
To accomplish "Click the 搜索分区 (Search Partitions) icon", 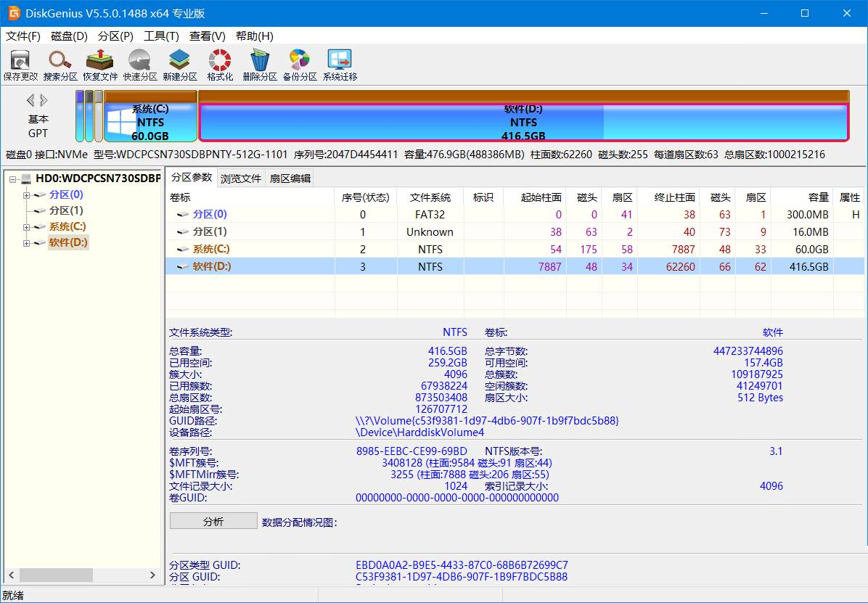I will coord(60,65).
